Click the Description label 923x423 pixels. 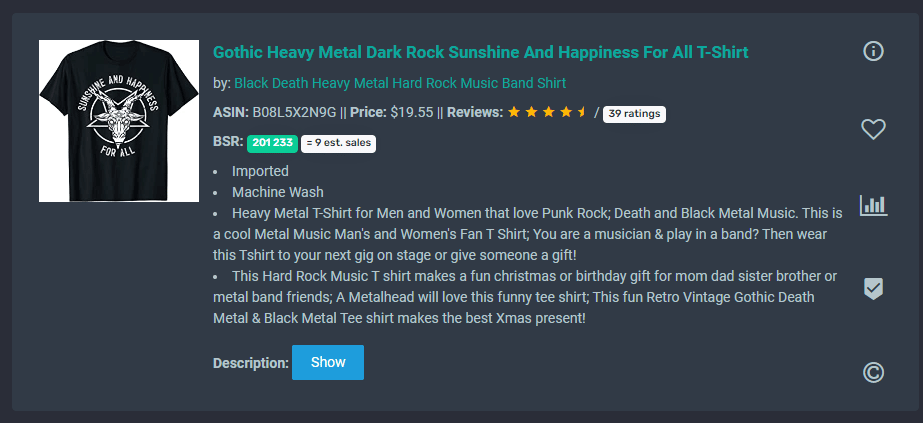pyautogui.click(x=251, y=363)
